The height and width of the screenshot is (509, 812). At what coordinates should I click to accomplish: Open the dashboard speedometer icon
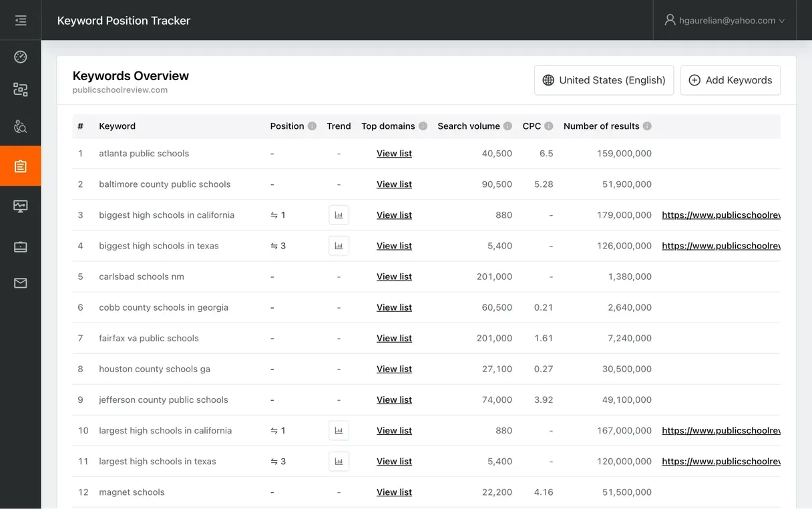click(x=20, y=56)
